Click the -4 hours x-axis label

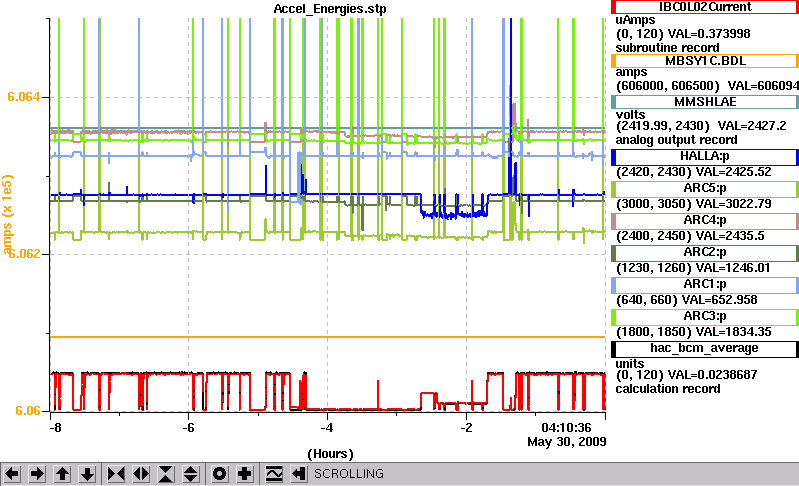pyautogui.click(x=327, y=428)
